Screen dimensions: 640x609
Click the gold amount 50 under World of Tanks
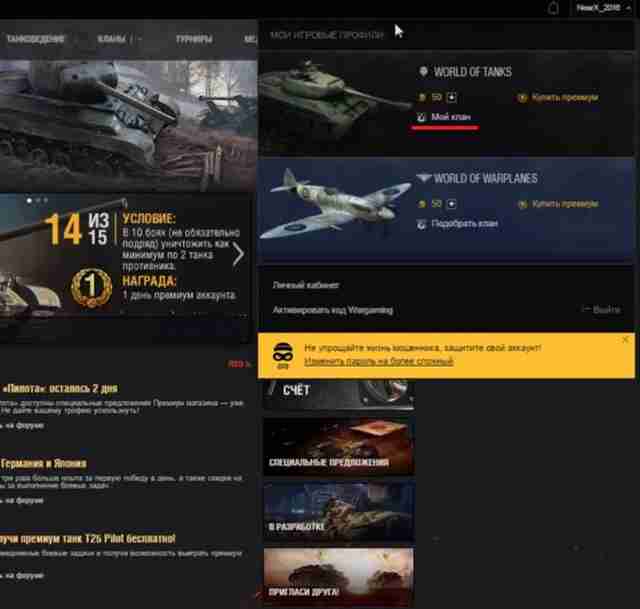click(x=437, y=97)
